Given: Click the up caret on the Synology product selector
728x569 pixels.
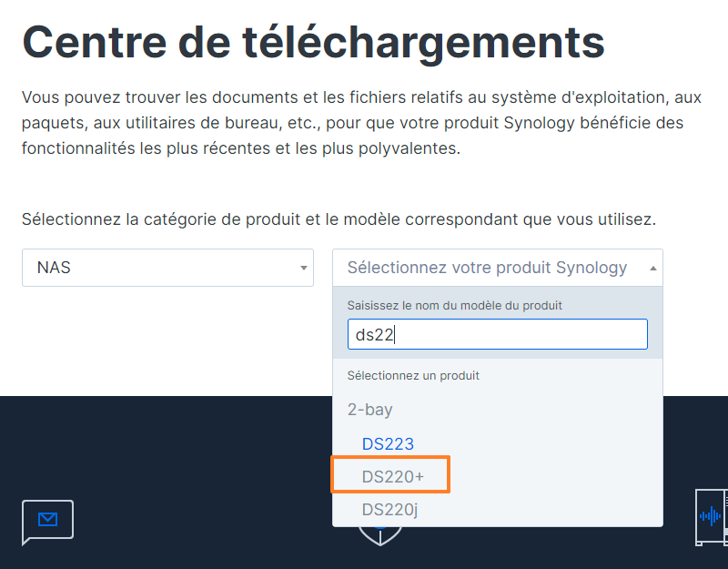Looking at the screenshot, I should 653,267.
